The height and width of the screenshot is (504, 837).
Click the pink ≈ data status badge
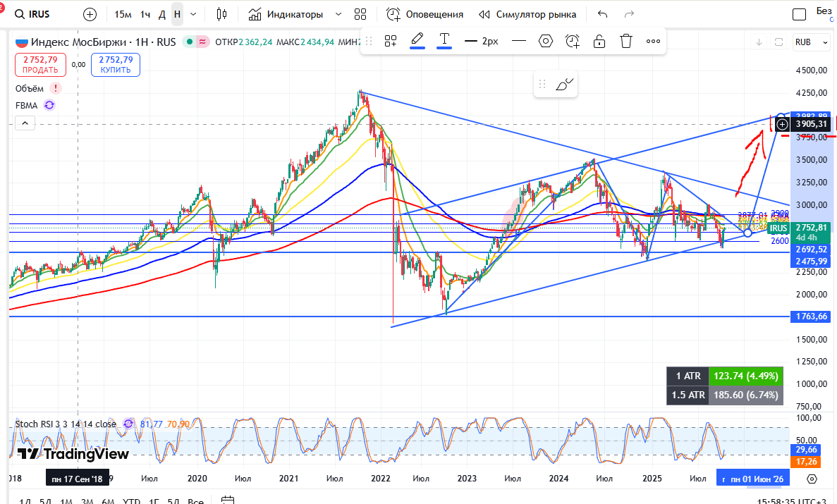point(203,42)
